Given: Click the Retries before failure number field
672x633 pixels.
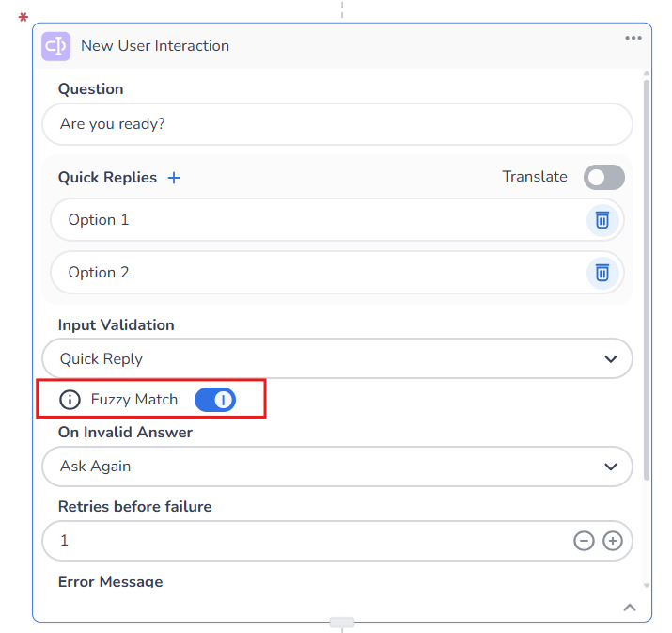Looking at the screenshot, I should pyautogui.click(x=301, y=541).
